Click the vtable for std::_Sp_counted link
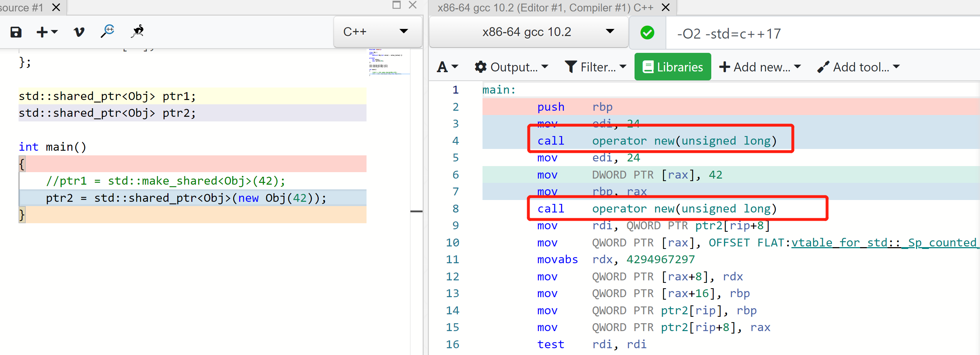 pos(885,242)
